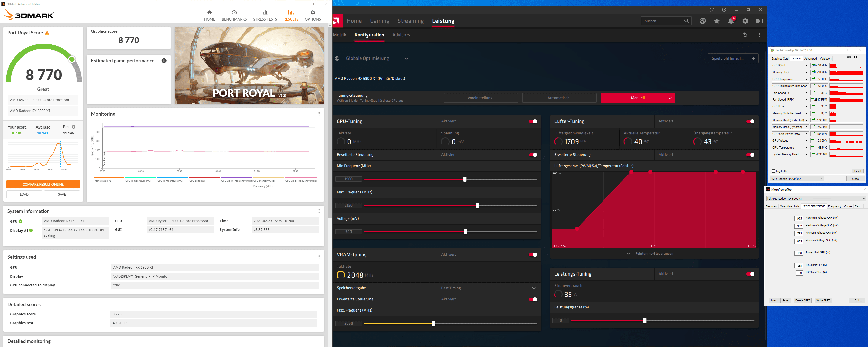Expand Globale Optimierung dropdown

406,58
